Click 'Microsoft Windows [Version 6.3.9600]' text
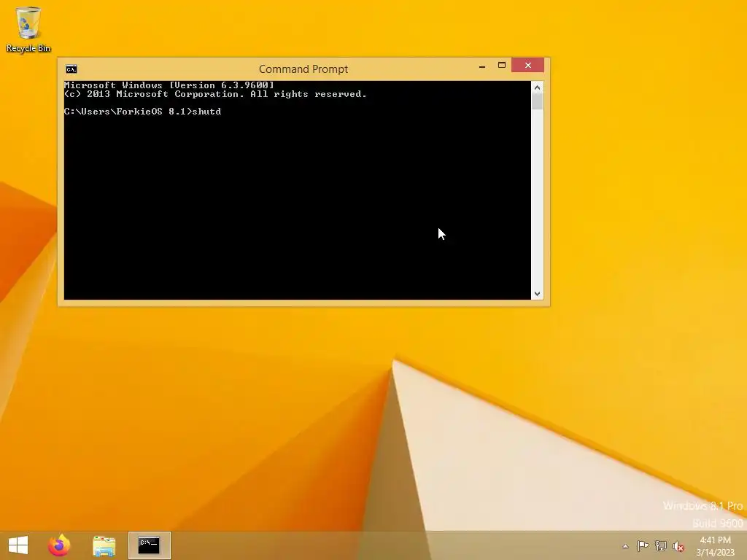Image resolution: width=747 pixels, height=560 pixels. 169,85
